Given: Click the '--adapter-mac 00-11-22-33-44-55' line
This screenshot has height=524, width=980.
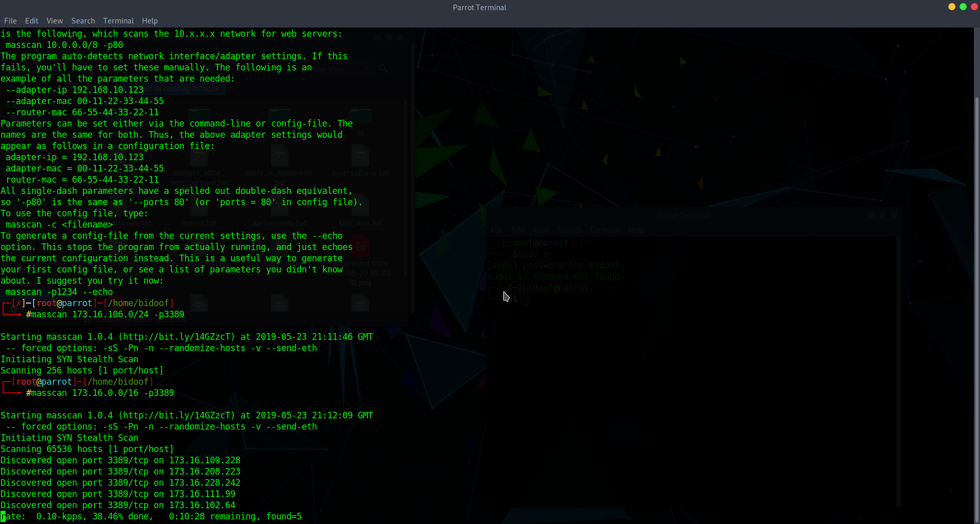Looking at the screenshot, I should pos(85,101).
